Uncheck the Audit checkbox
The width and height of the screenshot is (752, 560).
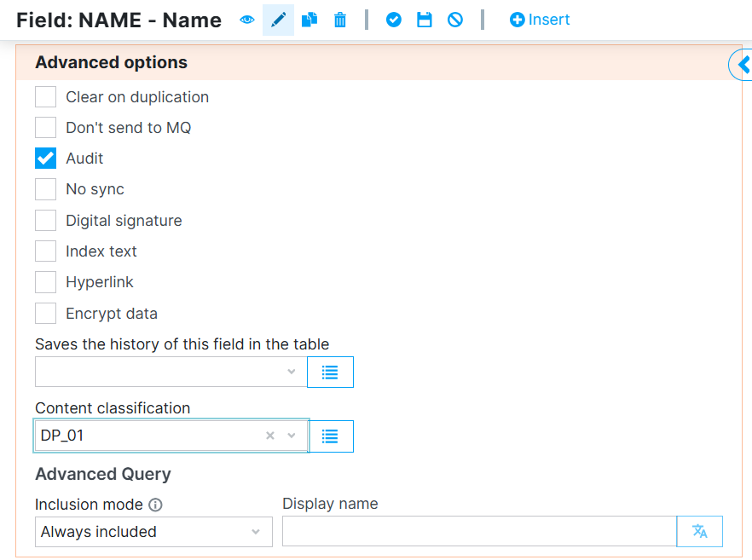pos(45,159)
